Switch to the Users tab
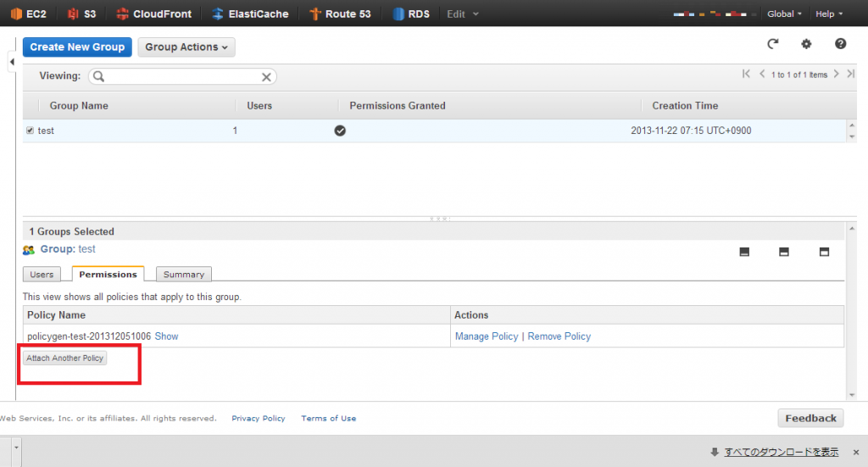868x467 pixels. (42, 274)
